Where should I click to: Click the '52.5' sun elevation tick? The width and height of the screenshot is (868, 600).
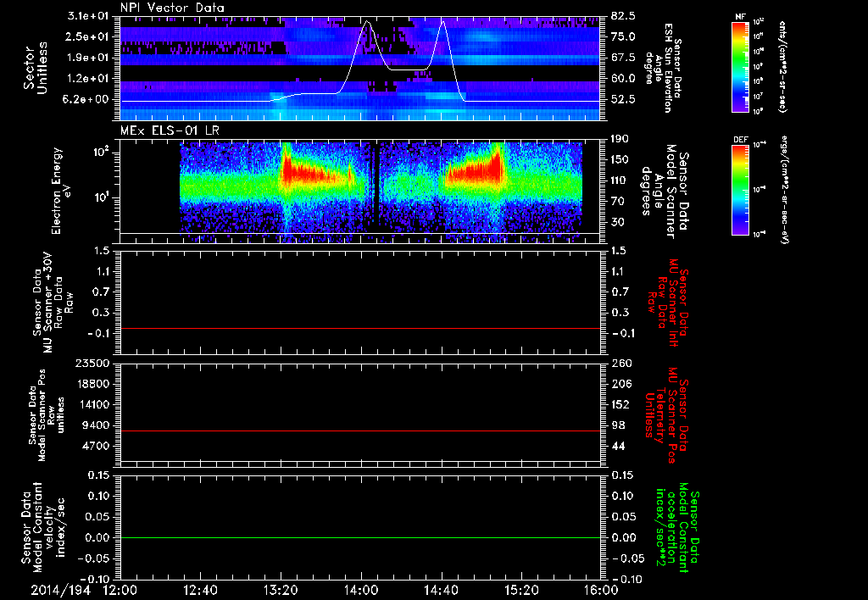pos(623,99)
